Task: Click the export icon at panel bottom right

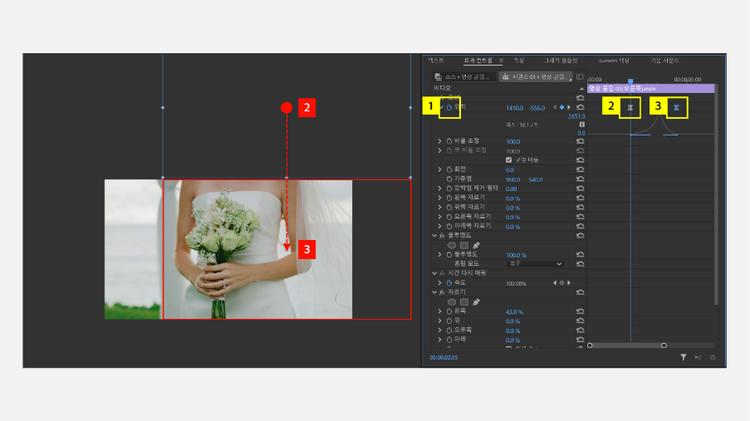Action: (713, 357)
